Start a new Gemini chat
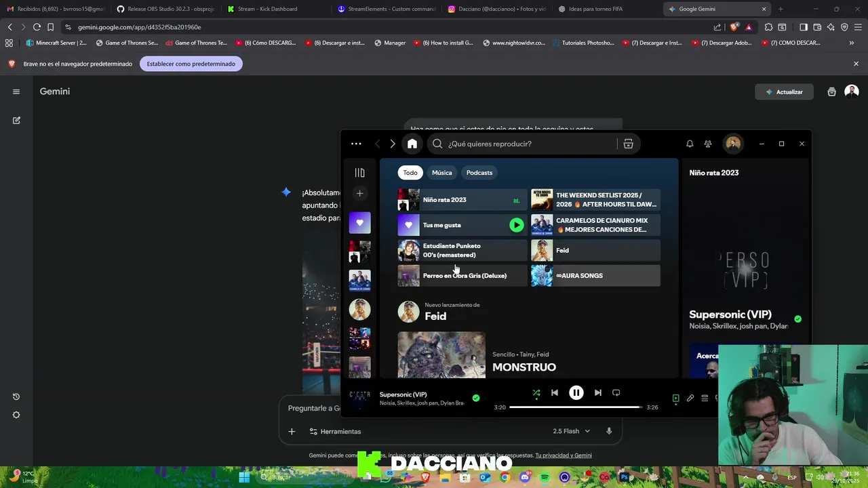The height and width of the screenshot is (488, 868). (x=16, y=121)
